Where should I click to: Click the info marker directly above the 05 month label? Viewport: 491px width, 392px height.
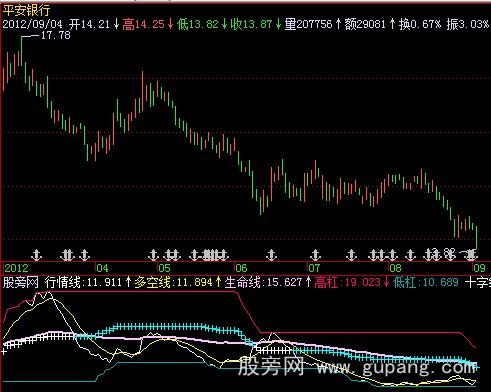pos(153,255)
